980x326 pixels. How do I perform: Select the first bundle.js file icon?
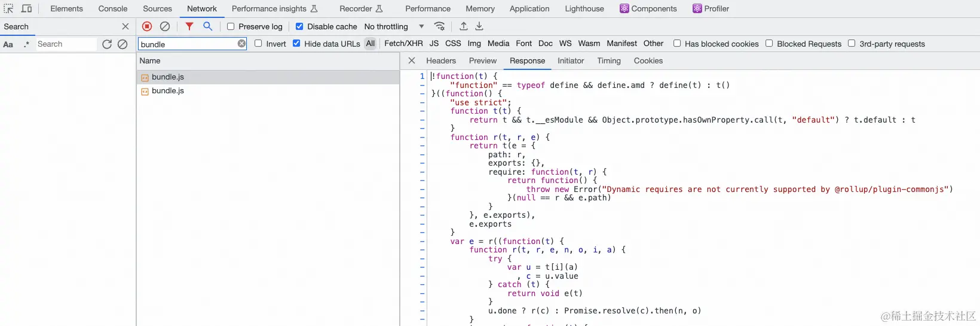(145, 77)
